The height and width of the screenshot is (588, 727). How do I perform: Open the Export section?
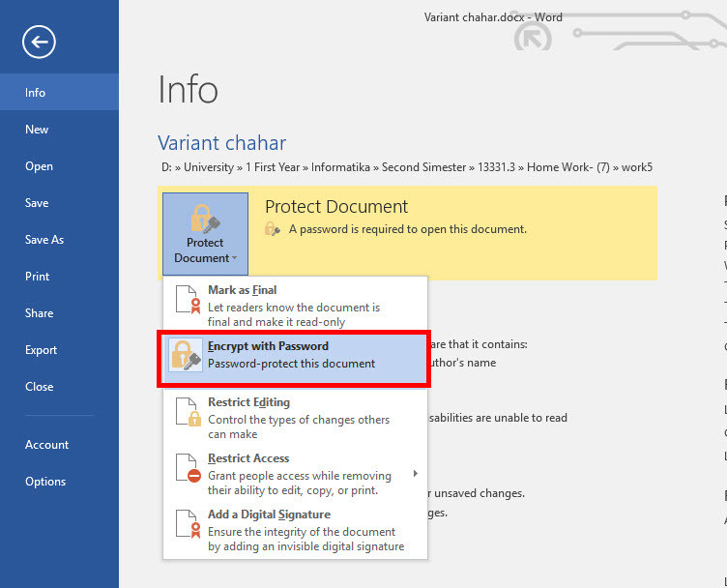[x=59, y=350]
